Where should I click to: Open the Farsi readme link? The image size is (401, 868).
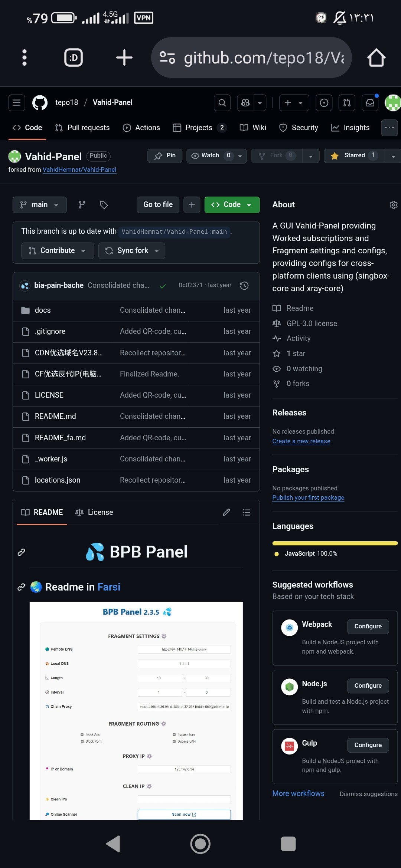click(109, 587)
